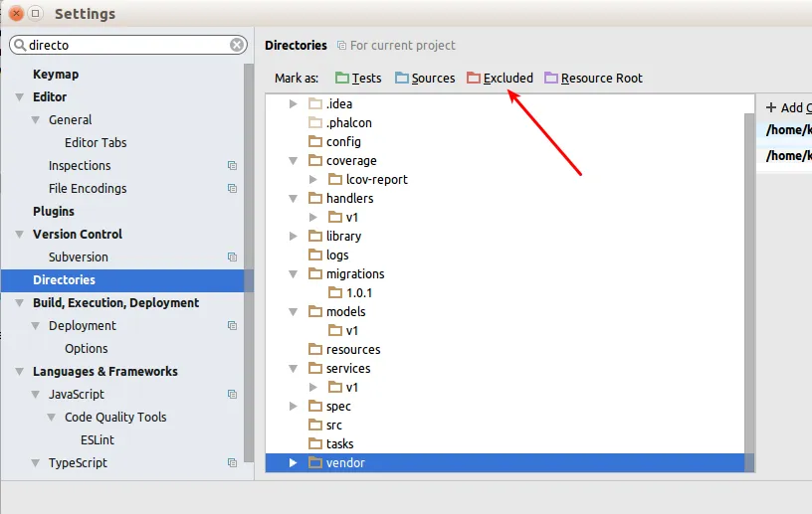Close the Settings window
The height and width of the screenshot is (514, 812).
(x=17, y=14)
